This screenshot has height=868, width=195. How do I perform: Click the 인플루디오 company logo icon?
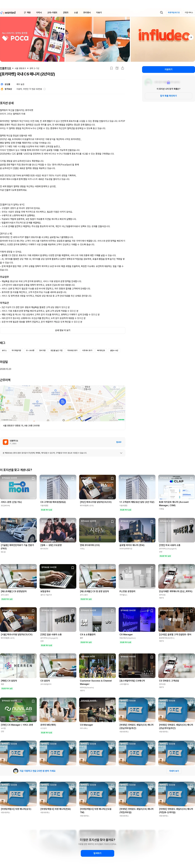coord(5,442)
